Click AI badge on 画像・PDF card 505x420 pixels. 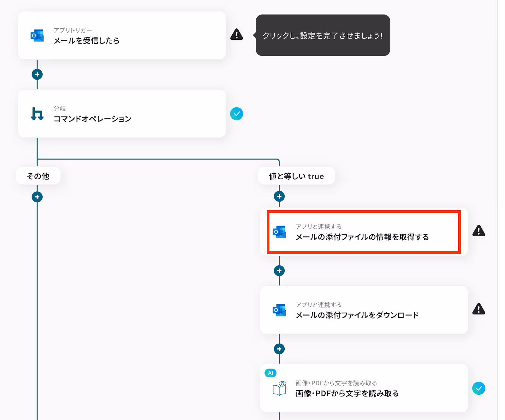pos(270,373)
